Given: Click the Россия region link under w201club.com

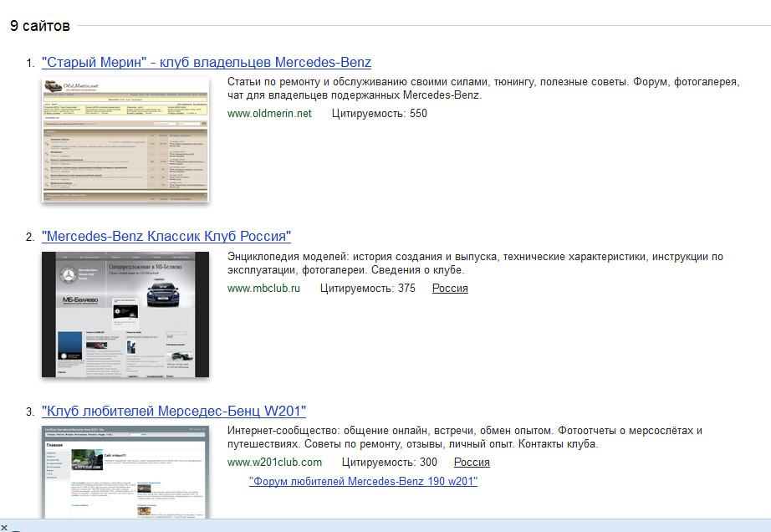Looking at the screenshot, I should (x=472, y=463).
